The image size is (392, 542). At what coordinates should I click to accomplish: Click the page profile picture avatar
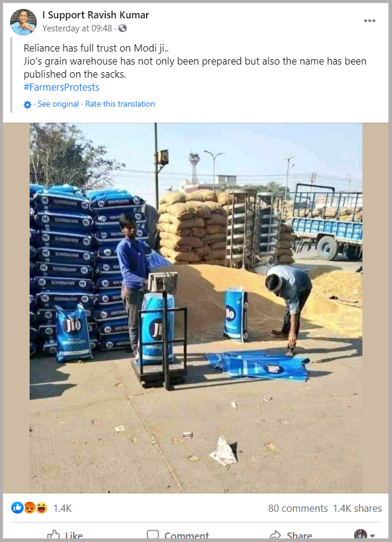click(x=23, y=22)
